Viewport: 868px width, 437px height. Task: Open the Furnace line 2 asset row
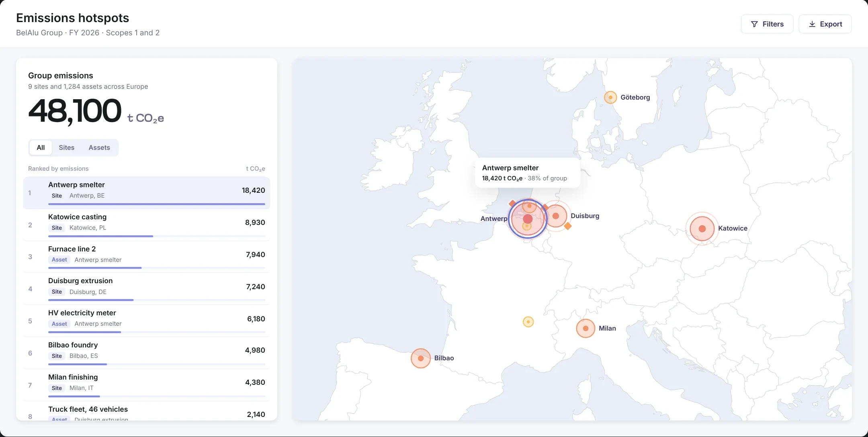147,257
